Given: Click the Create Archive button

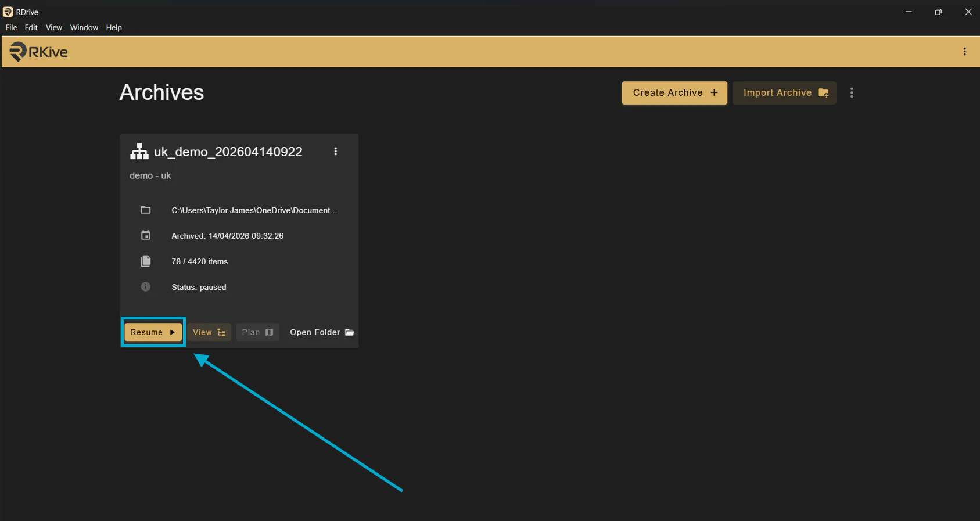Looking at the screenshot, I should pyautogui.click(x=674, y=93).
